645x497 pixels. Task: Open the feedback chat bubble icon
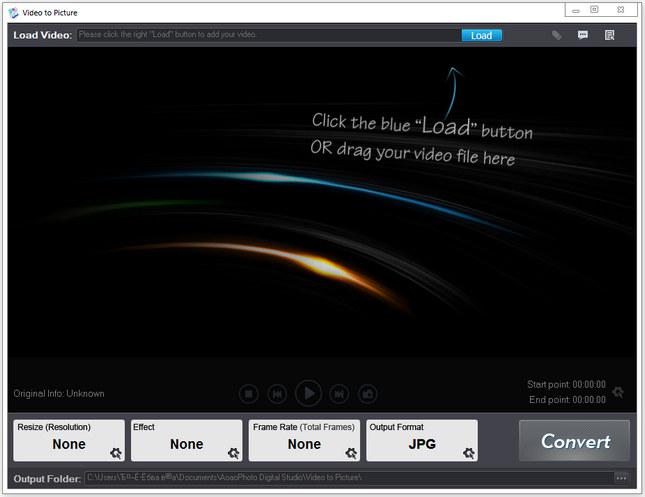(x=582, y=35)
